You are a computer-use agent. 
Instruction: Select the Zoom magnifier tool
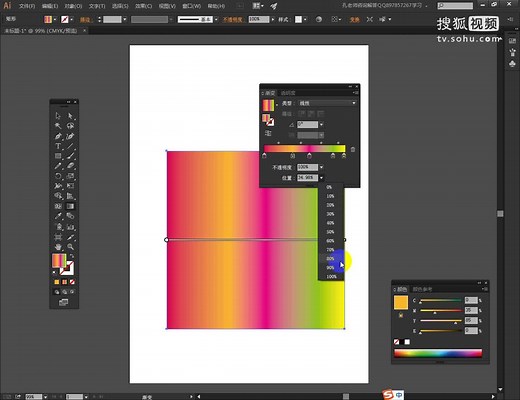pos(70,247)
